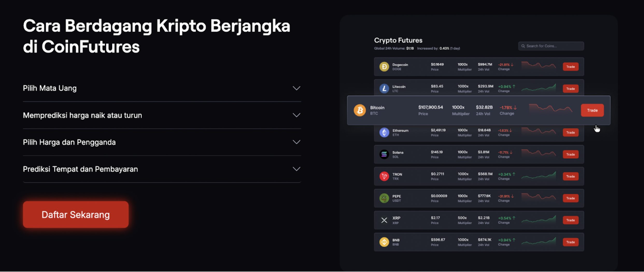644x272 pixels.
Task: Click the Dogecoin coin icon
Action: [x=384, y=67]
